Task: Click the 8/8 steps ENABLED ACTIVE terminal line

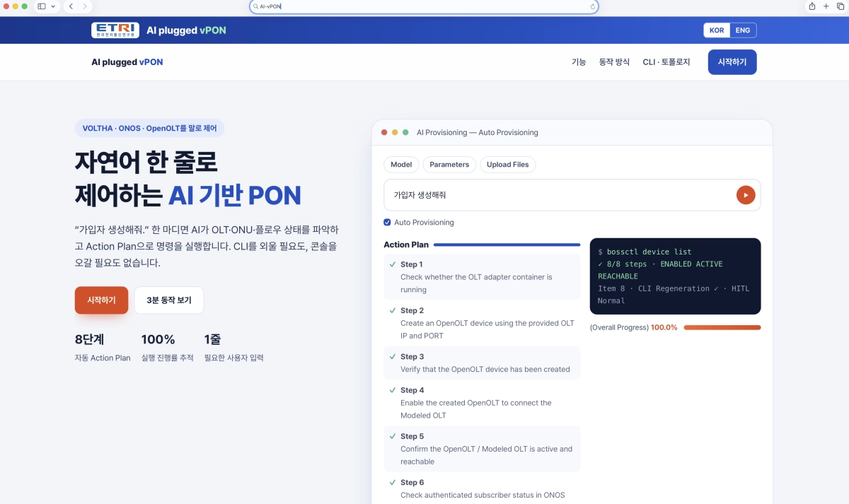Action: click(660, 270)
